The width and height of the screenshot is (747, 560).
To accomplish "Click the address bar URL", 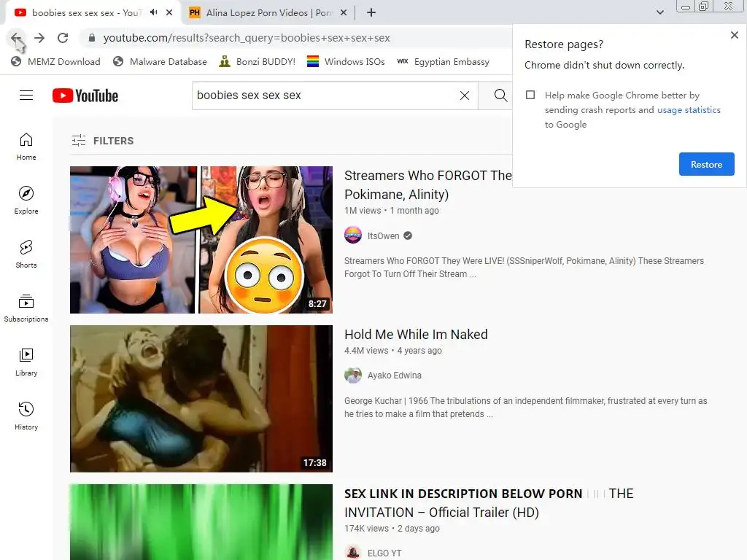I will [247, 38].
